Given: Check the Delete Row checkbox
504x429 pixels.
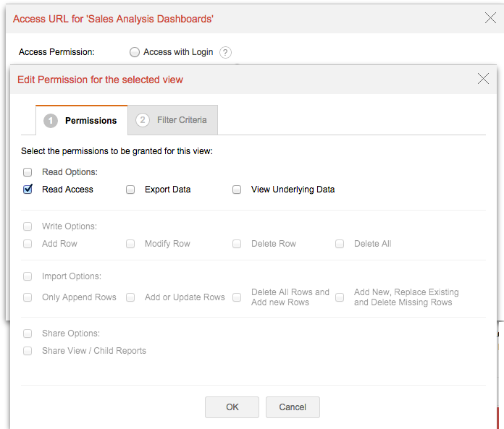Looking at the screenshot, I should point(237,244).
